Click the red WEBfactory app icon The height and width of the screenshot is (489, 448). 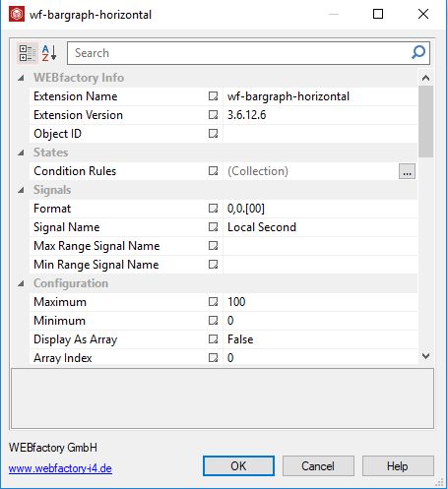click(x=17, y=15)
